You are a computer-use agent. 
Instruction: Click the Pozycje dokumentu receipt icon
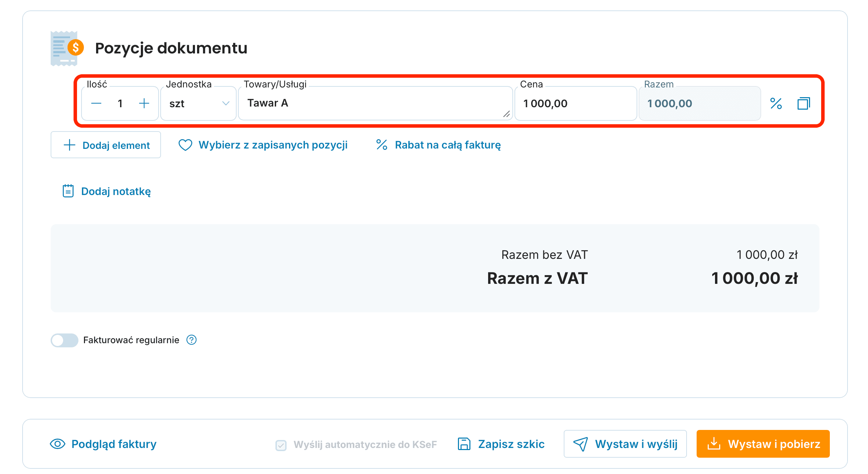[x=67, y=48]
